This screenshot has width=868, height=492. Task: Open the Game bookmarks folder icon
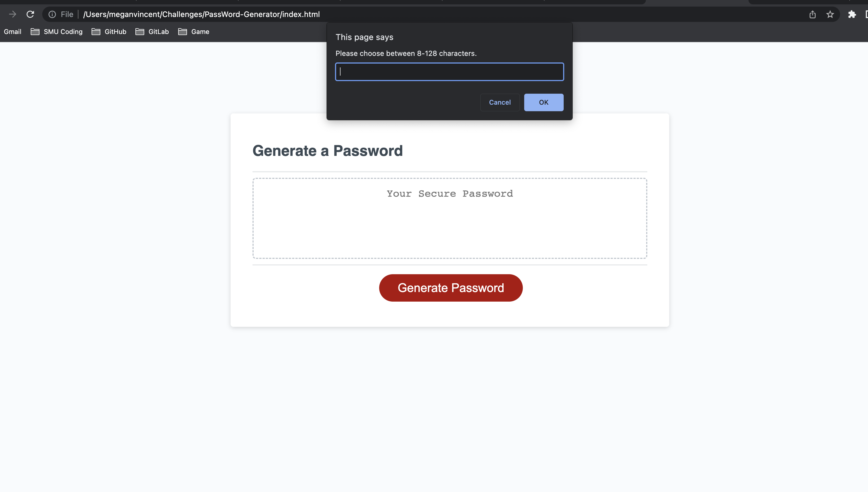[182, 32]
